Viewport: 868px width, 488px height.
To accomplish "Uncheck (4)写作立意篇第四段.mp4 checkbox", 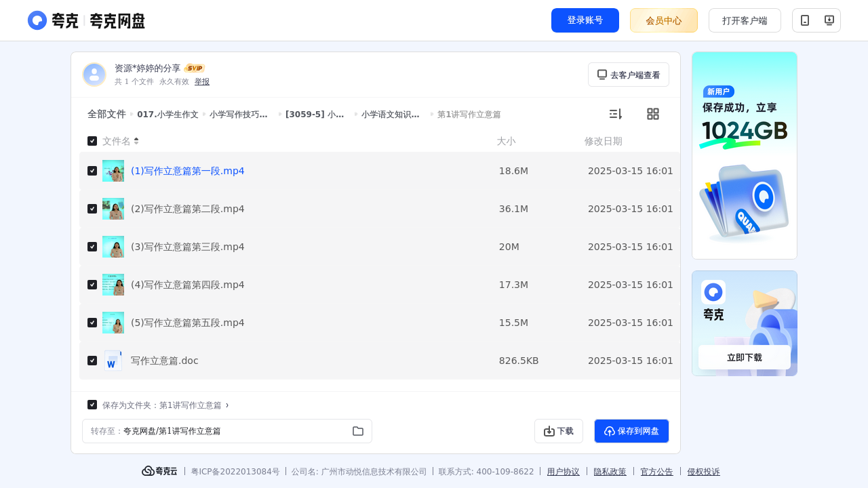I will point(92,285).
